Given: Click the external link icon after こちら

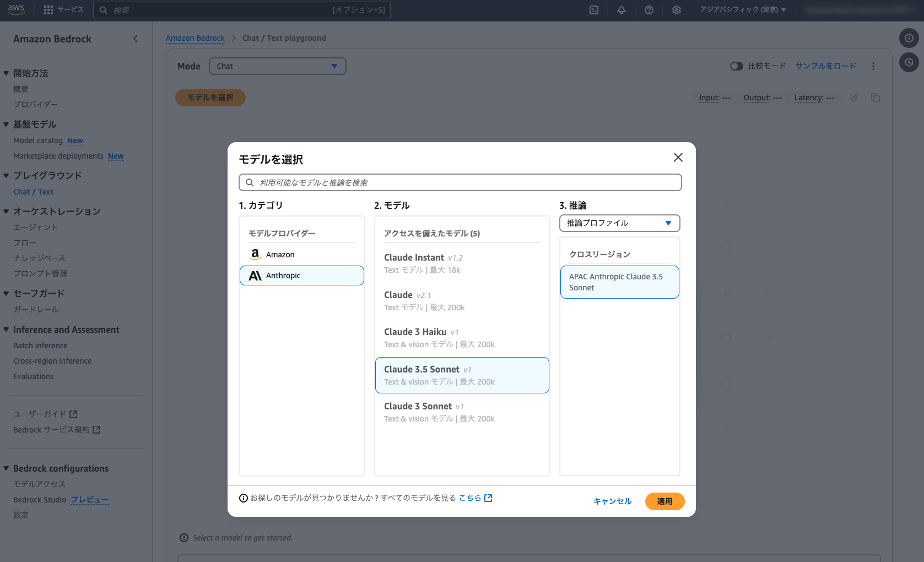Looking at the screenshot, I should (x=488, y=498).
